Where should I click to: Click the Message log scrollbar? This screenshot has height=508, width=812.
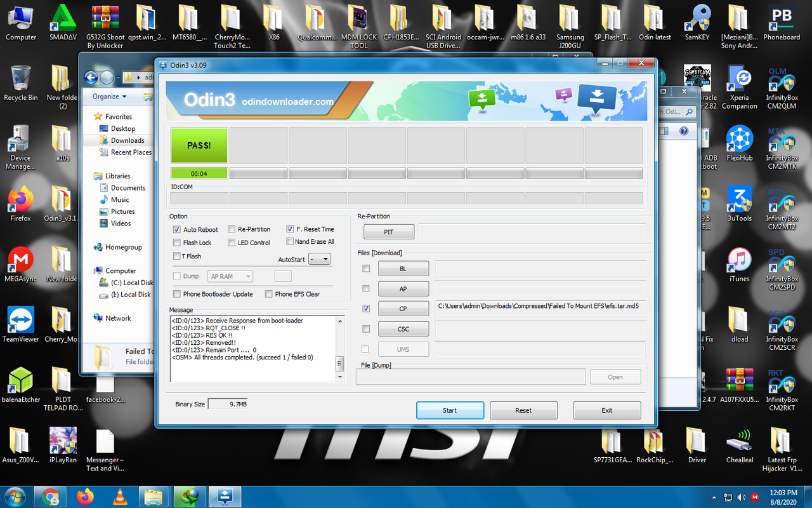[339, 349]
